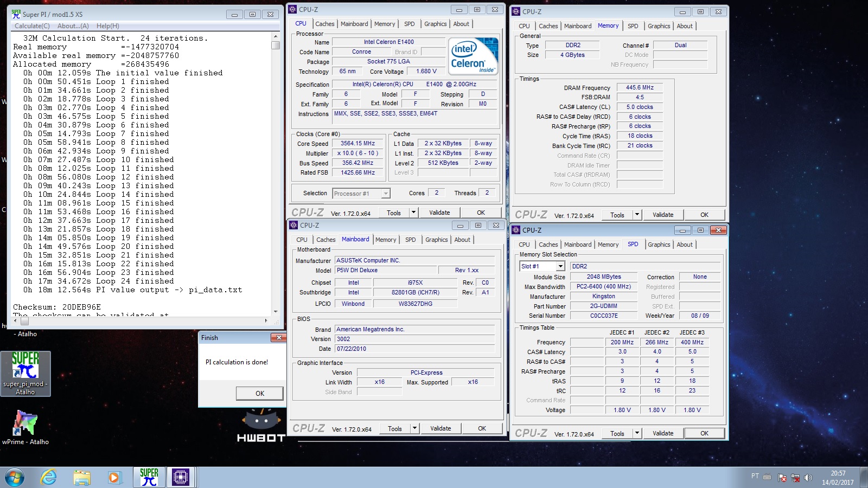
Task: Close the Finish dialog with X
Action: 278,338
